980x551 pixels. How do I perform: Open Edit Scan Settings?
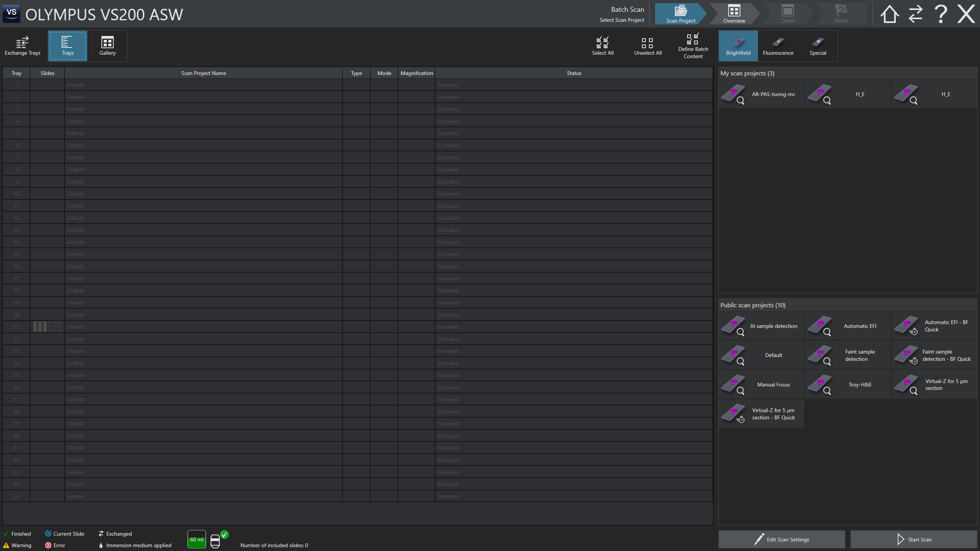[x=782, y=540]
